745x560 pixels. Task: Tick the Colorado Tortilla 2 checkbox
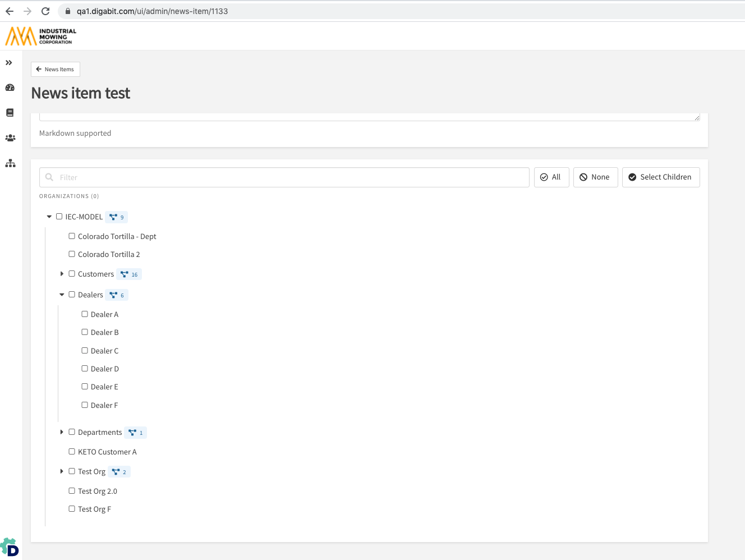[72, 254]
